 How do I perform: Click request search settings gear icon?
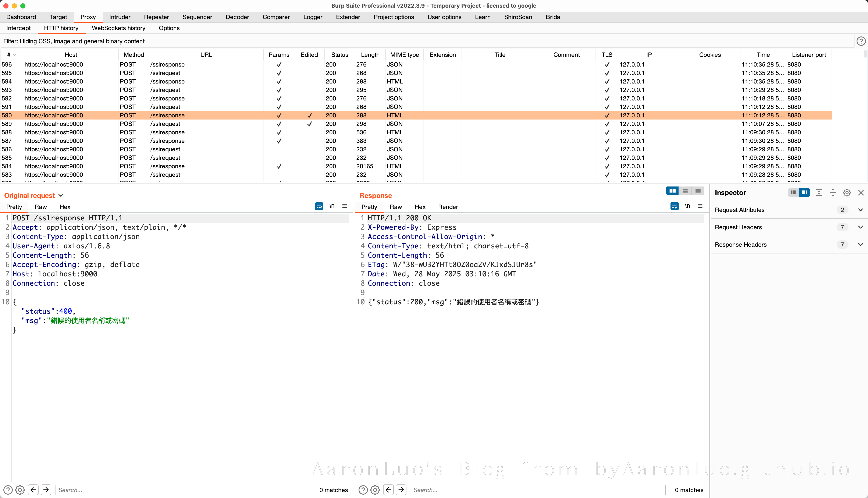20,490
